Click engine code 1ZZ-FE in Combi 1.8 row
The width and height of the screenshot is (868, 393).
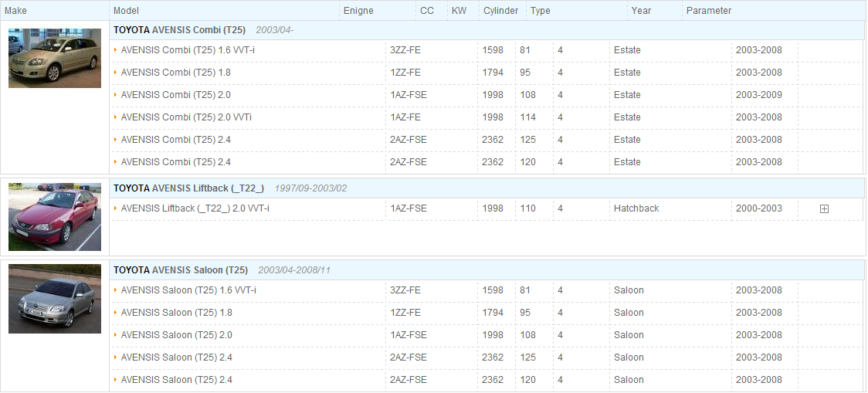click(x=405, y=73)
